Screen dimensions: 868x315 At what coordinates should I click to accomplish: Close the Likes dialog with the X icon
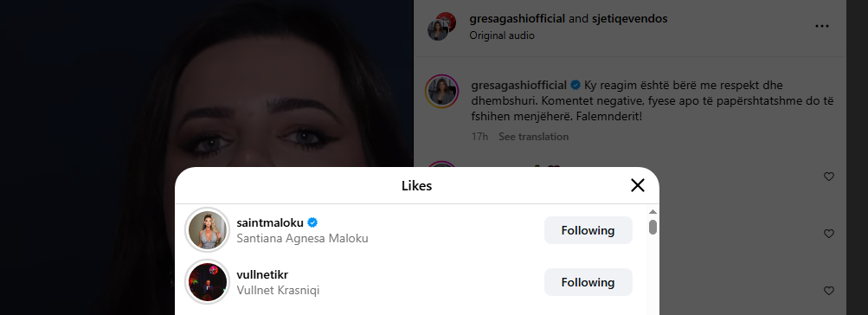(638, 185)
